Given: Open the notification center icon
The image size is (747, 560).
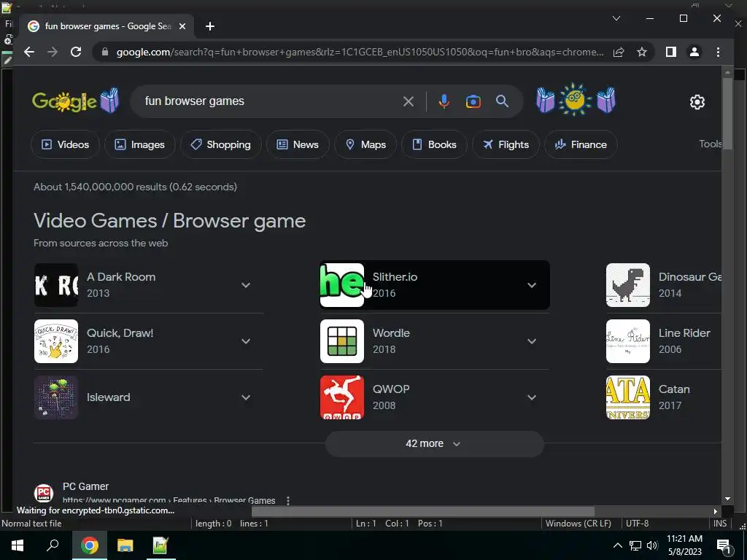Looking at the screenshot, I should (x=724, y=545).
